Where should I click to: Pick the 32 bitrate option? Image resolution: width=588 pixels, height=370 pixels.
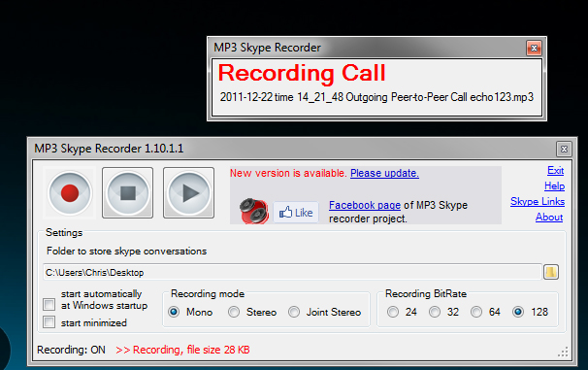[435, 312]
